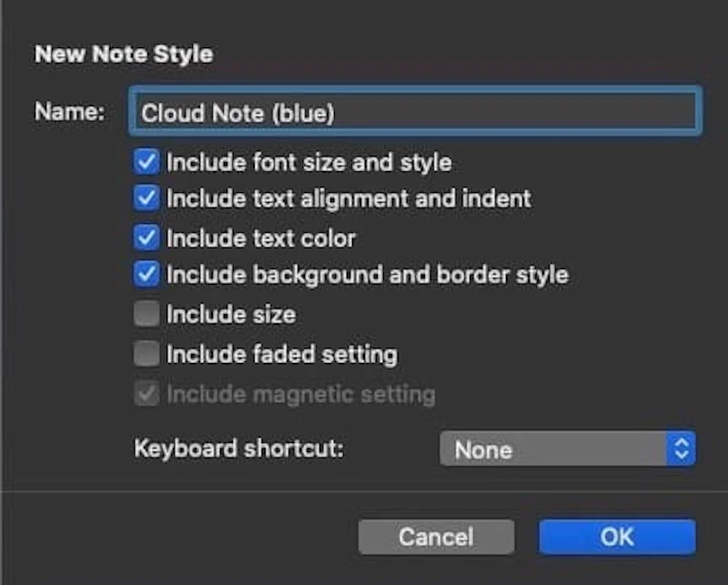
Task: Click the 'Include background and border style' text
Action: [367, 274]
